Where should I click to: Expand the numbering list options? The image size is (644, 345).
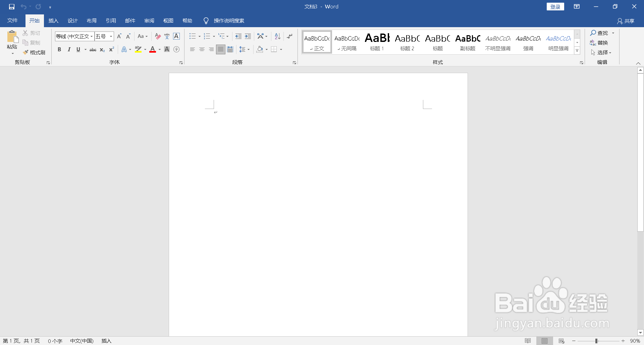click(x=214, y=36)
